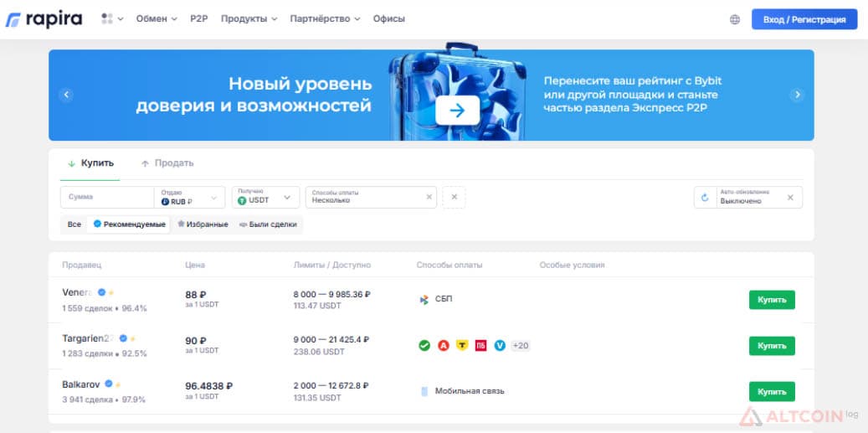Click the 88 ₽ price value

[195, 295]
